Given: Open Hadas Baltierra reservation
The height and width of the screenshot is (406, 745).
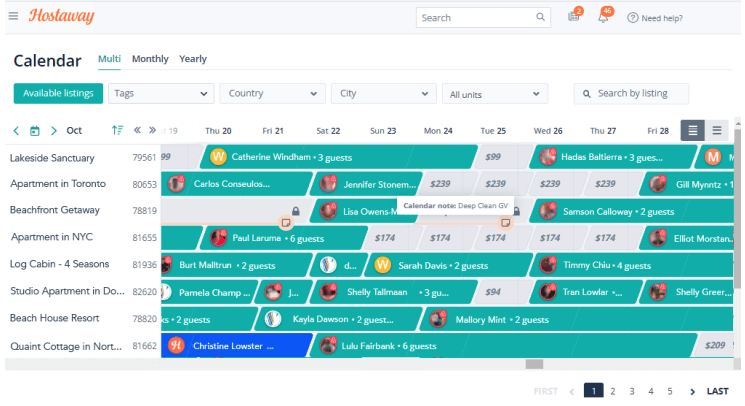Looking at the screenshot, I should [613, 157].
